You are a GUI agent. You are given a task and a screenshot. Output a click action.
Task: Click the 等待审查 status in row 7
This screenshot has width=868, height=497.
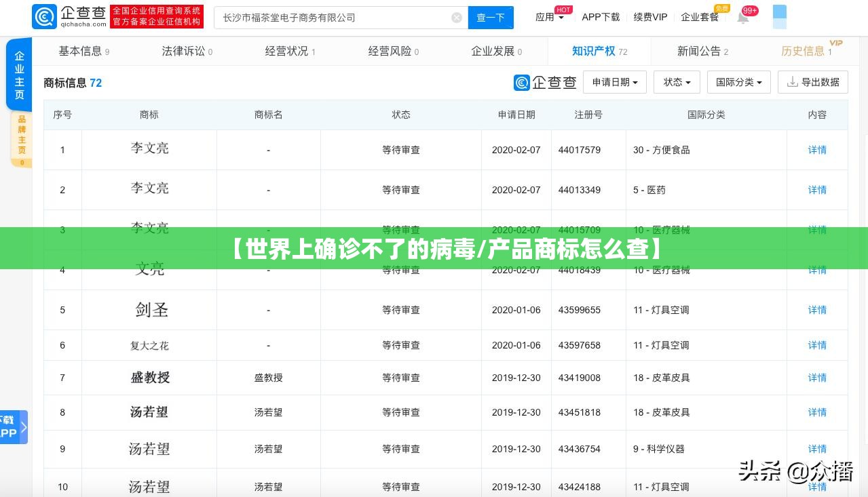(401, 378)
